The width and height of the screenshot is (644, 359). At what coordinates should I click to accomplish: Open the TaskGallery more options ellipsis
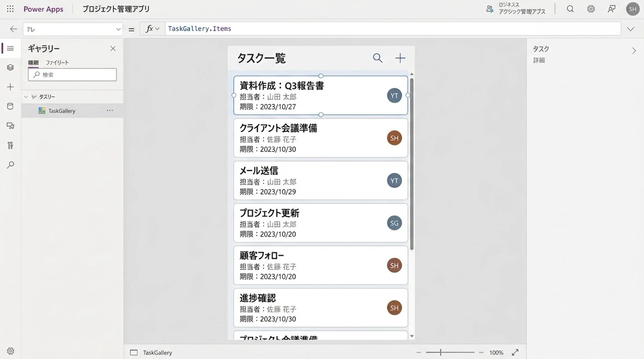tap(110, 111)
